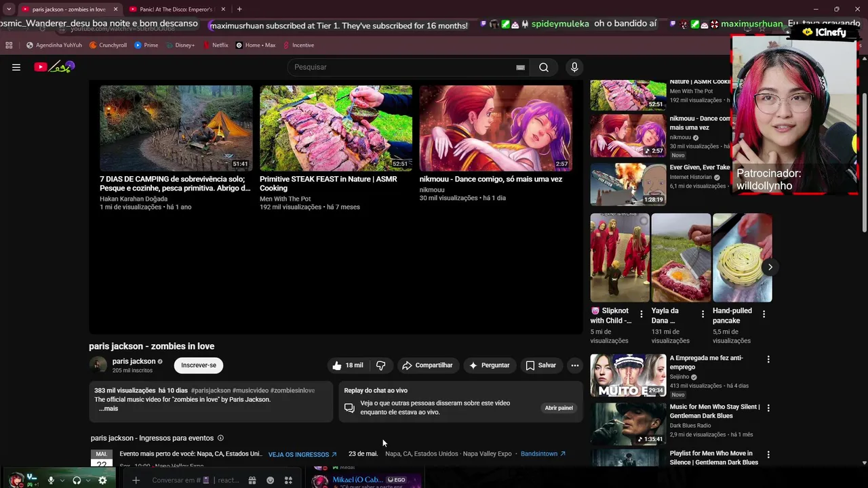Open options for Yayla da Dana short
The width and height of the screenshot is (868, 488).
pos(703,314)
